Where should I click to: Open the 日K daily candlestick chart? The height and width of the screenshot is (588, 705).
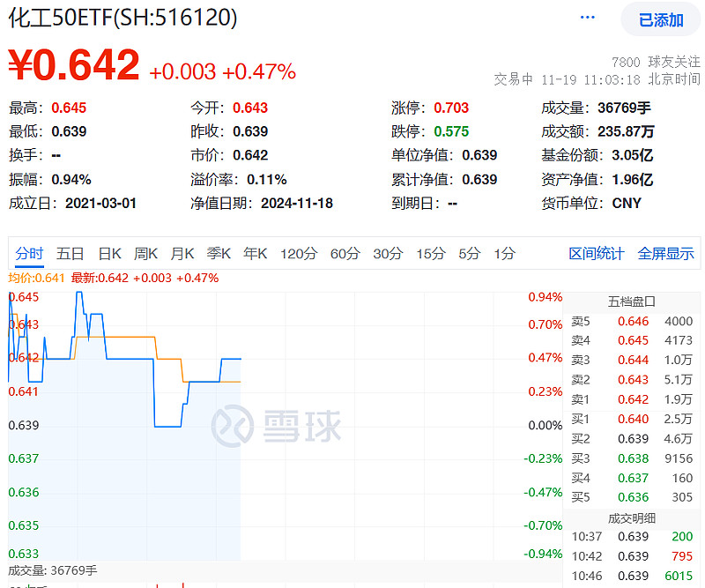pyautogui.click(x=108, y=253)
